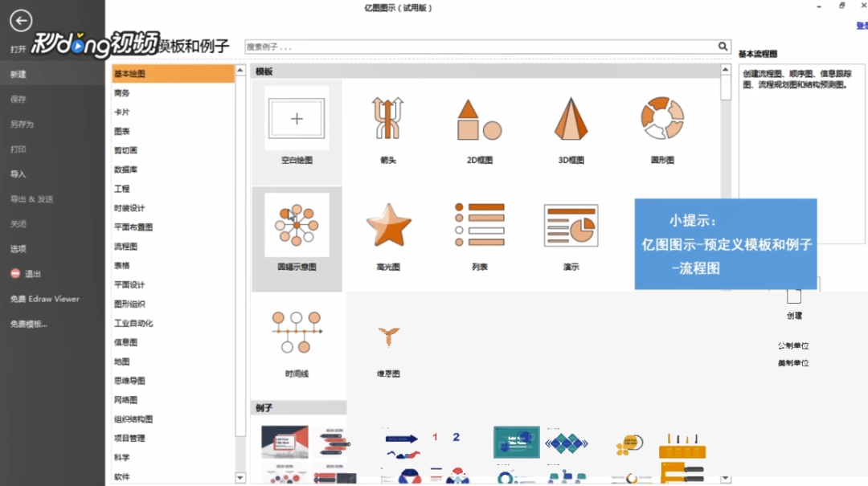Open the 列表 list template
The width and height of the screenshot is (868, 486).
(479, 236)
